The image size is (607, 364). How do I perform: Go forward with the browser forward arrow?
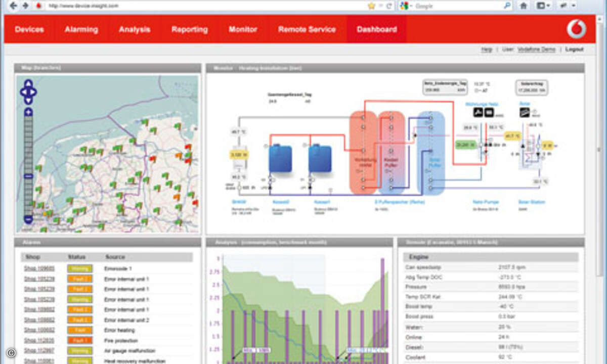point(25,6)
